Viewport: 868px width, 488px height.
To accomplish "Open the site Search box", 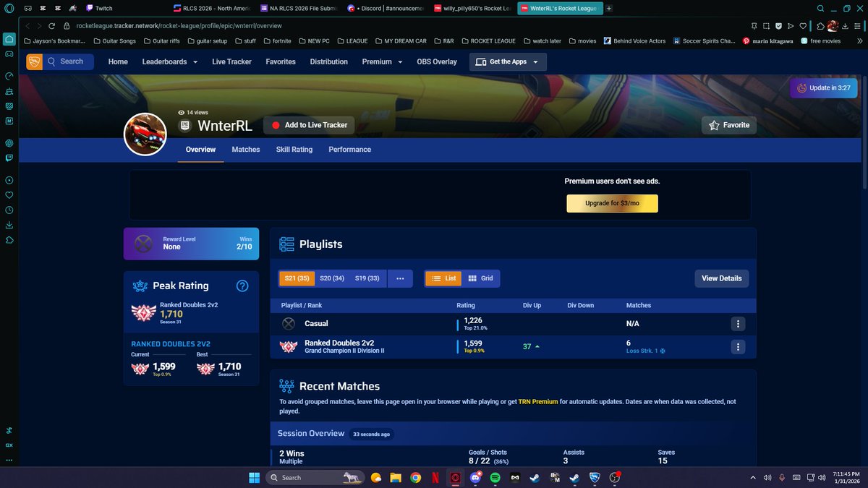I will point(69,61).
